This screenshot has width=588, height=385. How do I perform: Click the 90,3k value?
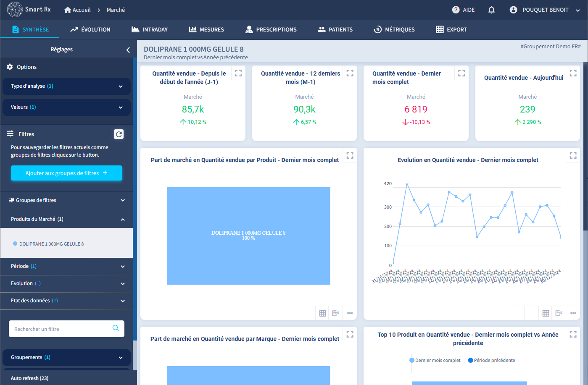pos(304,109)
